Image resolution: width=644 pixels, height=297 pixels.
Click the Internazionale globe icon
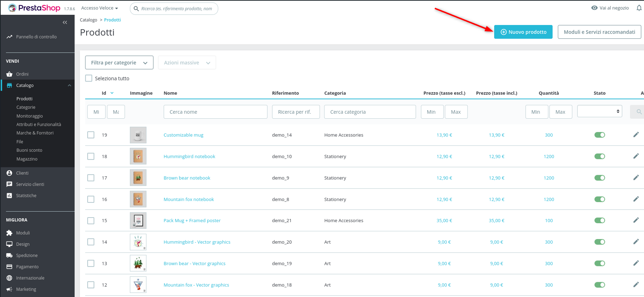[10, 278]
